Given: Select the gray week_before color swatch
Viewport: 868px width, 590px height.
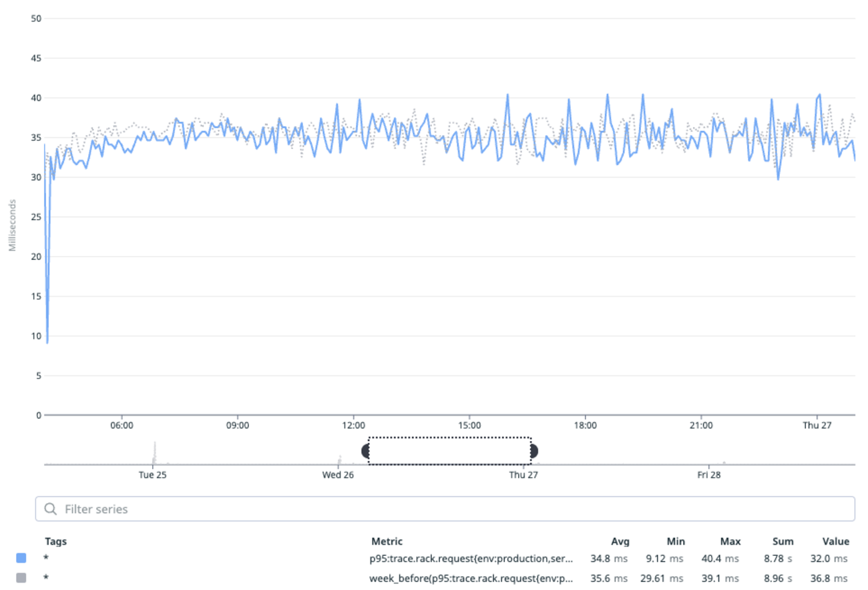Looking at the screenshot, I should (21, 577).
